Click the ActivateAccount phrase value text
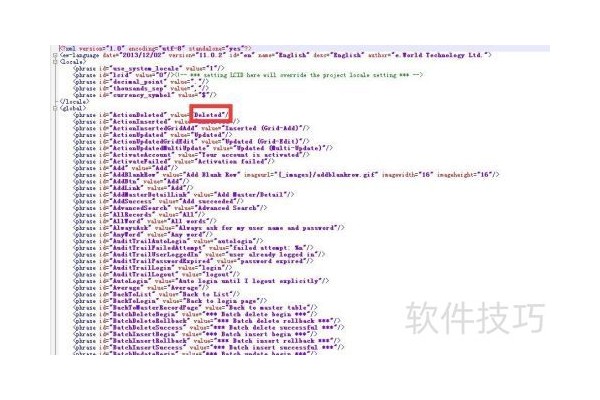 pyautogui.click(x=249, y=155)
